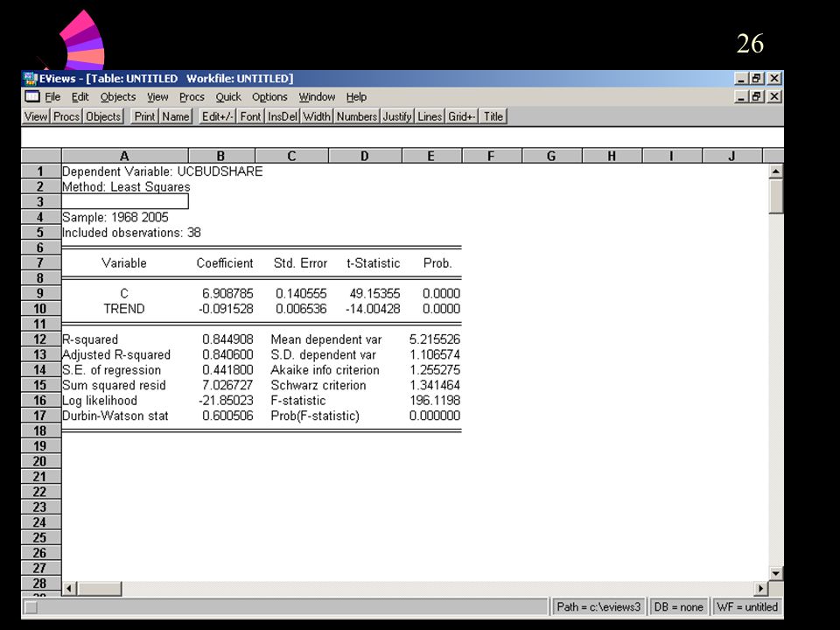Click the View toolbar button
The image size is (840, 630).
coord(36,116)
